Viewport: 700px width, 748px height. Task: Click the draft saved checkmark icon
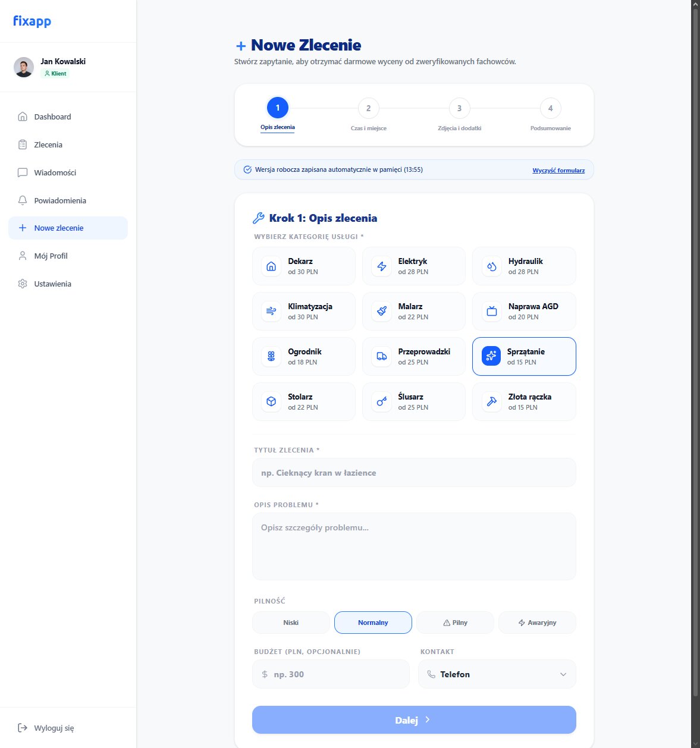tap(247, 169)
